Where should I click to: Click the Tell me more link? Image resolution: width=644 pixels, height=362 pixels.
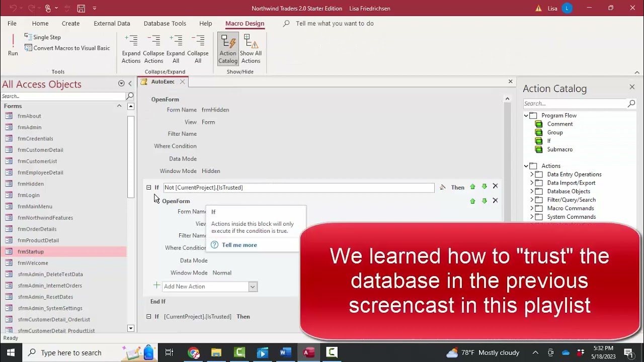point(239,245)
